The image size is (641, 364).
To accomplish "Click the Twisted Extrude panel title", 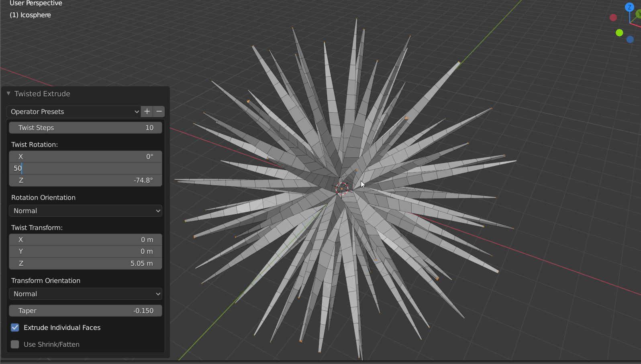I will (42, 94).
